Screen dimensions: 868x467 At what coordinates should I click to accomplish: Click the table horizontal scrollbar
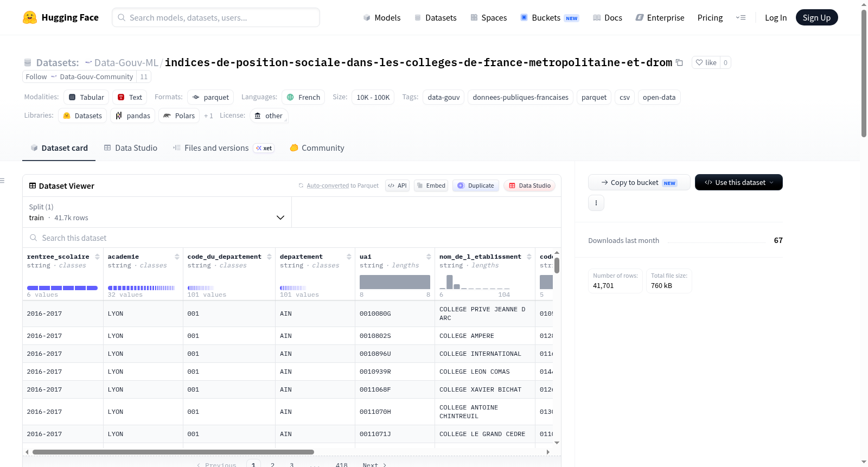coord(173,452)
